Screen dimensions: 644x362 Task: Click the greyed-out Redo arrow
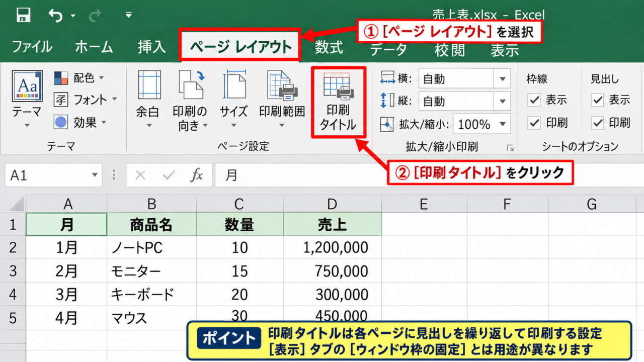tap(95, 16)
